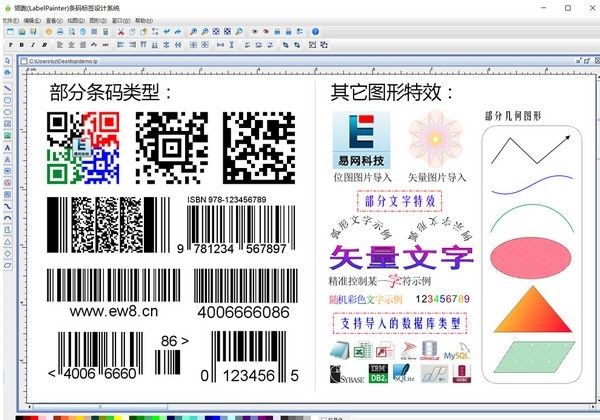Click the 部分文字特效 boxed text
The height and width of the screenshot is (420, 600).
click(x=399, y=201)
